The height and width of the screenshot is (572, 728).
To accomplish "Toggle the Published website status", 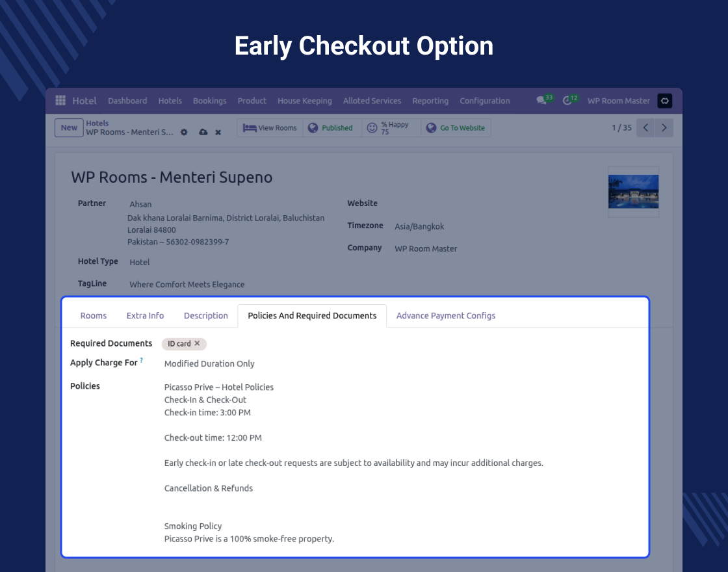I will click(x=330, y=128).
